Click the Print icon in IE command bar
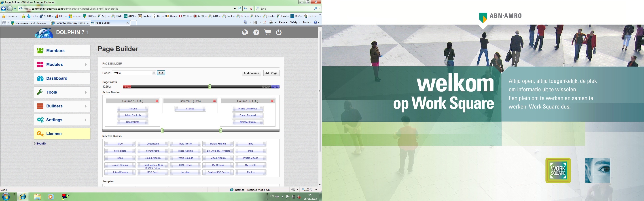Screen dimensions: 644x201 point(271,23)
